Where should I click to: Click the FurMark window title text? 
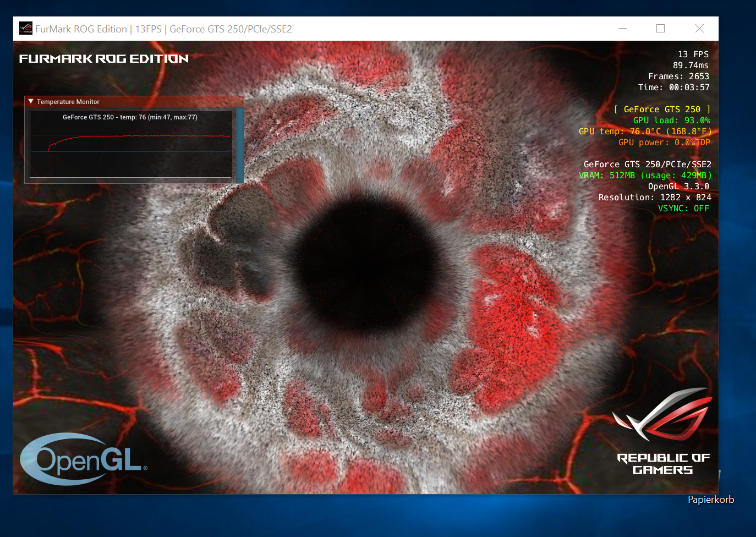[x=164, y=29]
